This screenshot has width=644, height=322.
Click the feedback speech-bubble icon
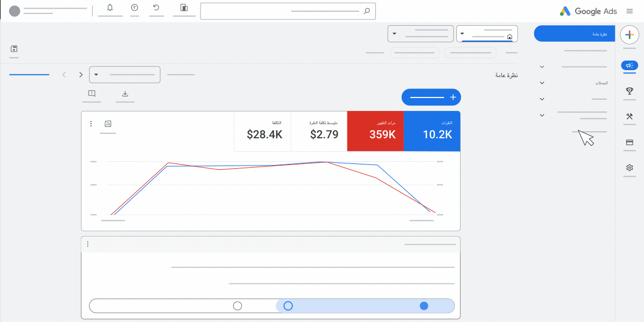[x=92, y=94]
